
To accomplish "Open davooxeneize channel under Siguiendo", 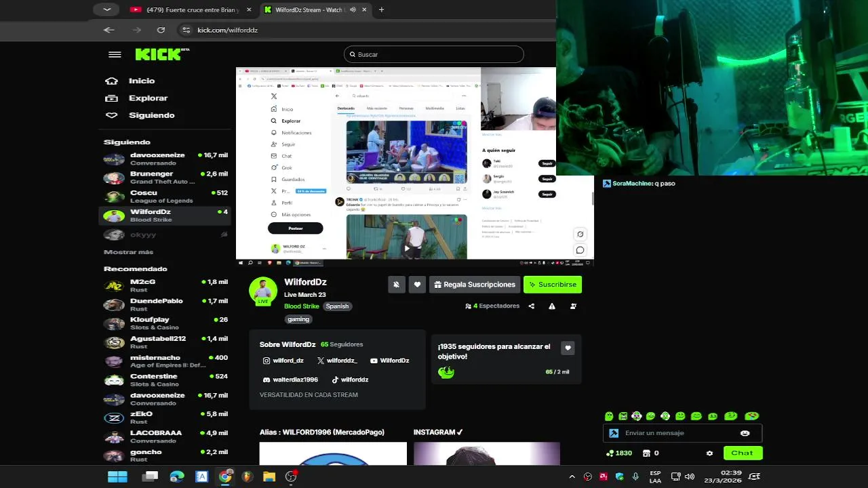I will tap(165, 159).
